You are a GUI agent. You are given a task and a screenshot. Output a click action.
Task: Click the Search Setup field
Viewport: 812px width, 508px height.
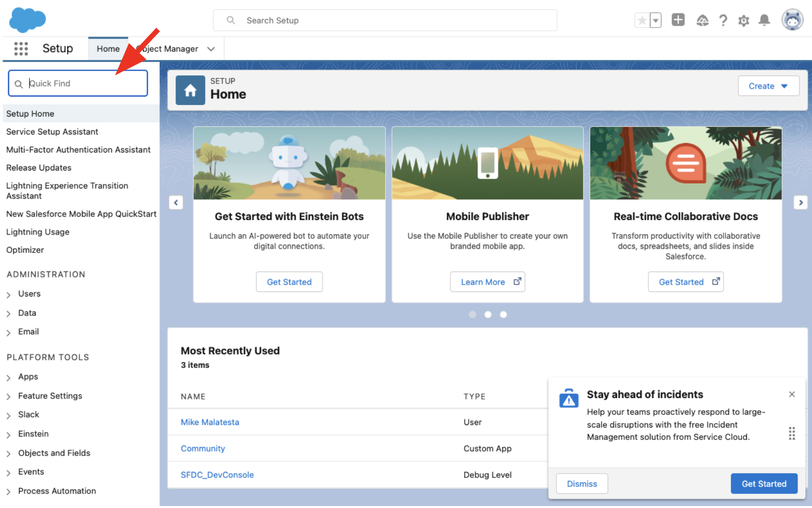click(385, 20)
